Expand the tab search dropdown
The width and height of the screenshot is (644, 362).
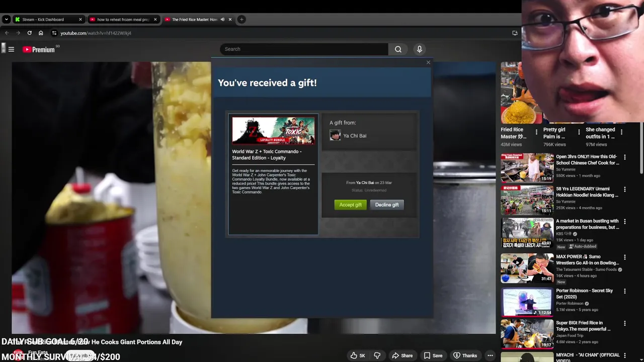coord(6,20)
